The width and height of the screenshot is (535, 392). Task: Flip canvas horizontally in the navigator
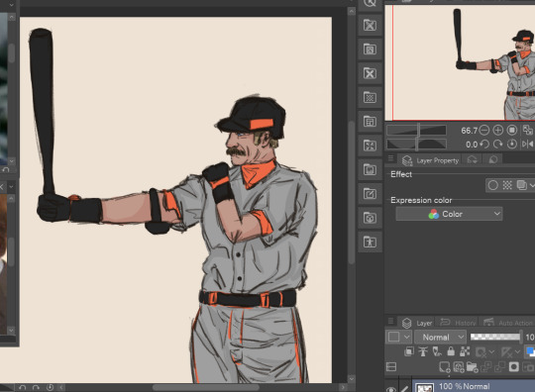(x=527, y=145)
